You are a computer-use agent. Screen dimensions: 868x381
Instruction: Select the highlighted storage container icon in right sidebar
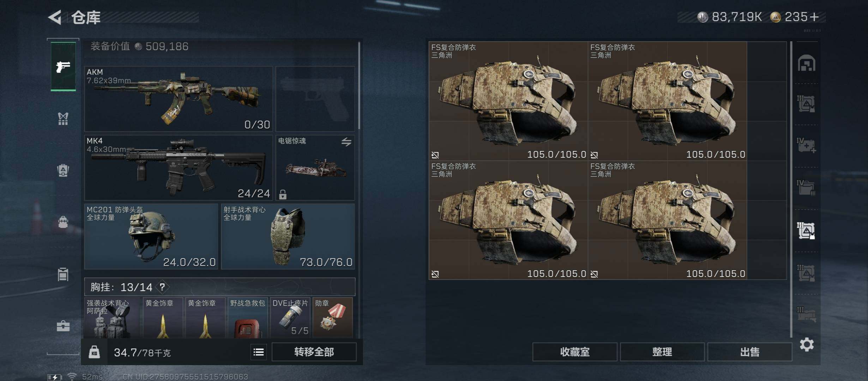click(806, 230)
